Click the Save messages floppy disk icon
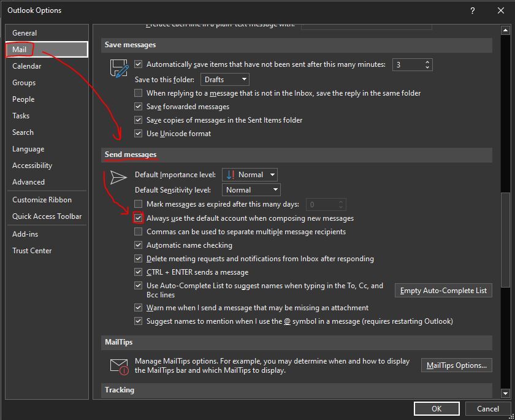515x420 pixels. (x=119, y=68)
